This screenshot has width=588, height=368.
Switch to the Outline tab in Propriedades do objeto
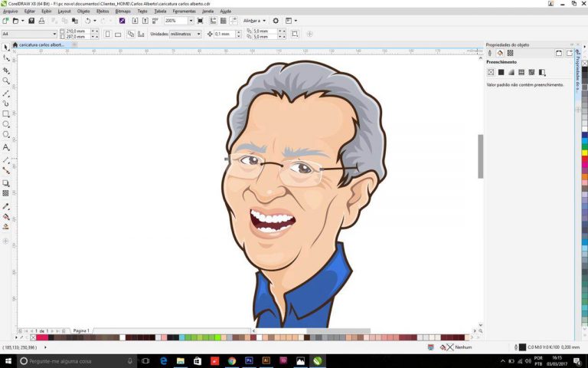point(491,54)
